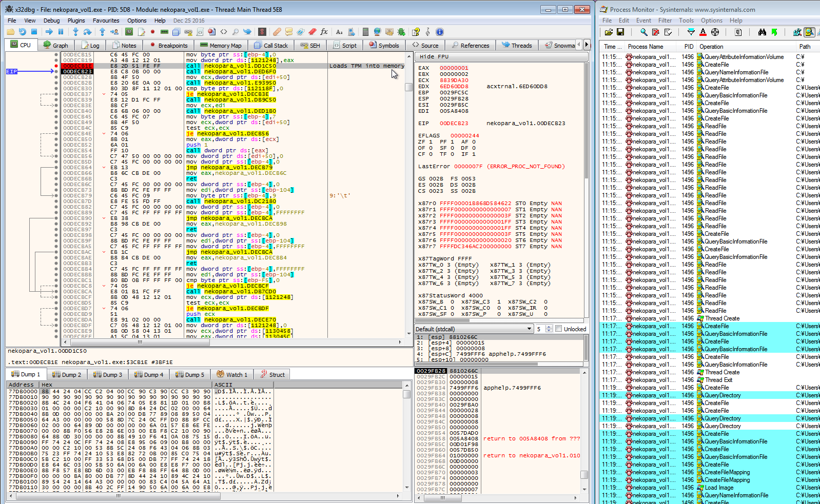820x504 pixels.
Task: Click the Run to user code icon
Action: click(x=113, y=32)
